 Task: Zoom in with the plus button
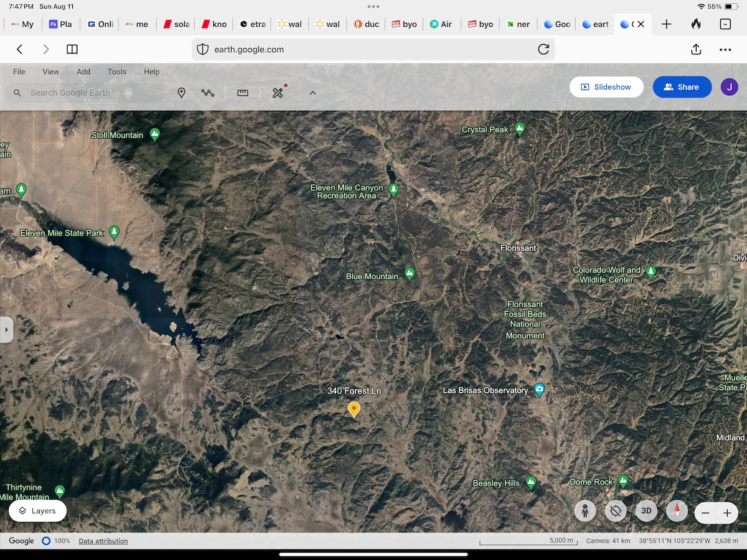coord(727,513)
